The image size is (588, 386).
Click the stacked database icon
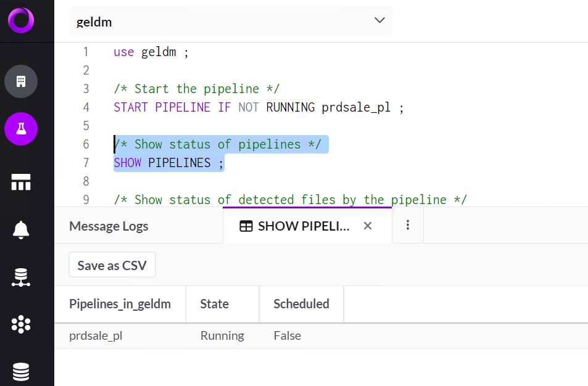pos(21,372)
